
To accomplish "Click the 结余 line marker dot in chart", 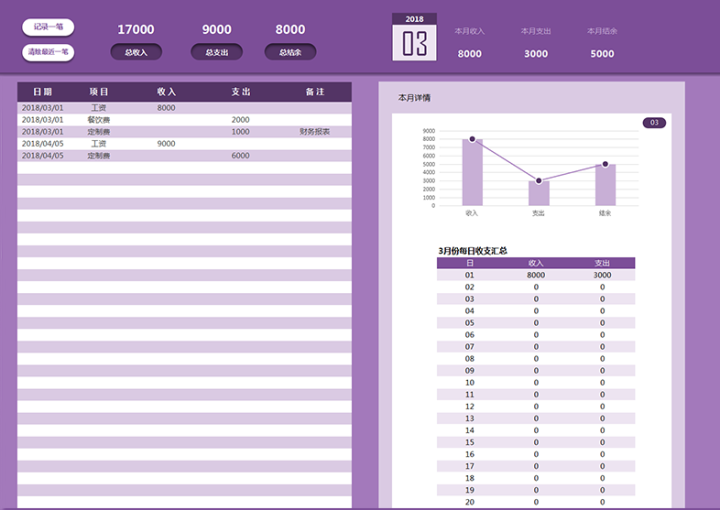I will pyautogui.click(x=605, y=164).
